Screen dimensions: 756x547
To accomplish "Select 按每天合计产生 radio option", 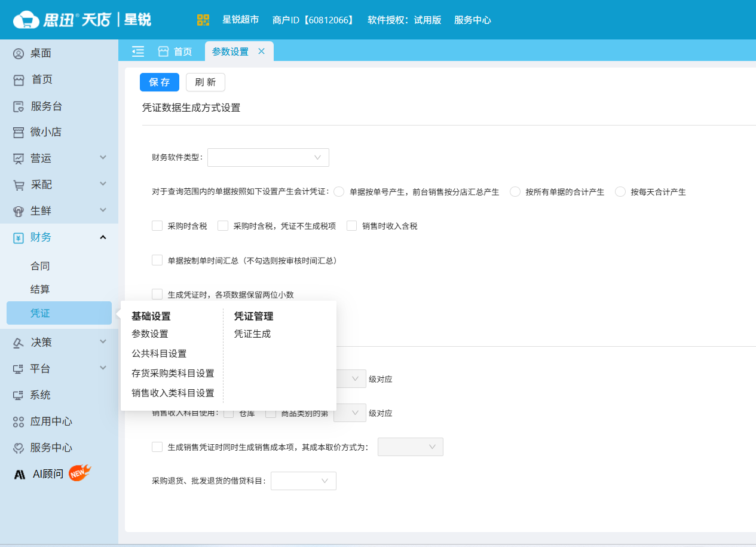I will [620, 192].
